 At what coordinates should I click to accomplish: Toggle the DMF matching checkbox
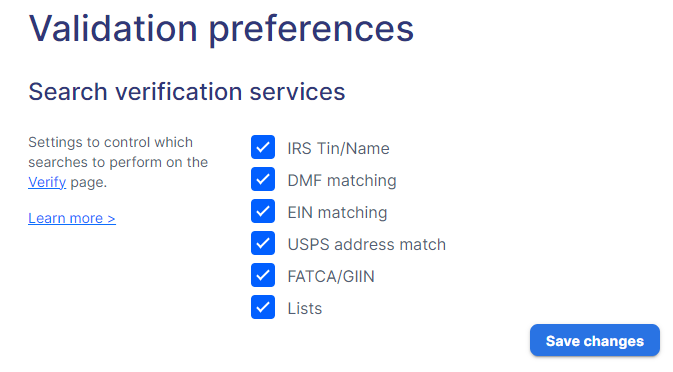(263, 179)
